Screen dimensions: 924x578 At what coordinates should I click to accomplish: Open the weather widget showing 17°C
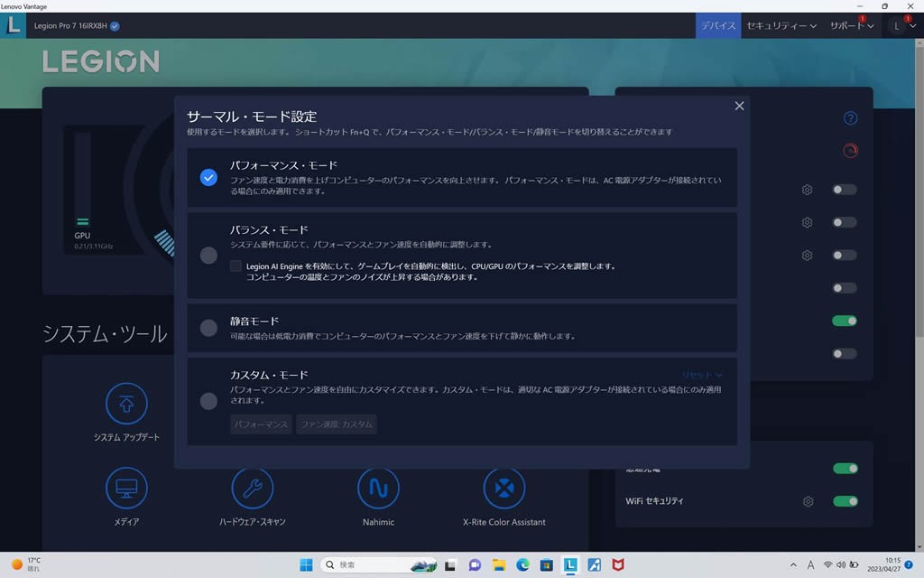(26, 564)
